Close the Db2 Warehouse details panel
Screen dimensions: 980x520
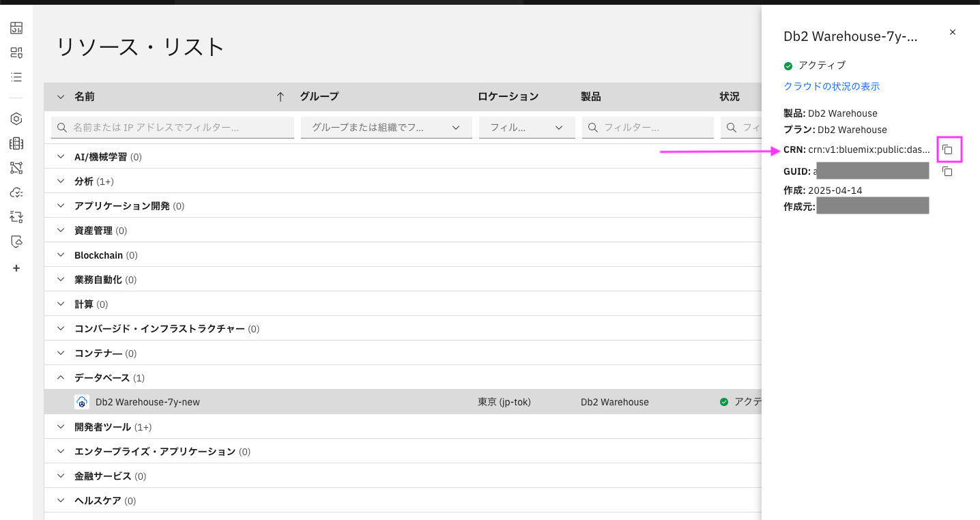point(953,32)
